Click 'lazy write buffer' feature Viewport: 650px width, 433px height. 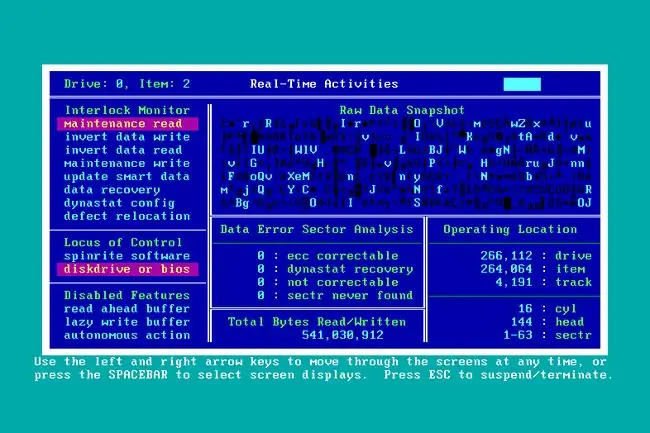click(127, 322)
